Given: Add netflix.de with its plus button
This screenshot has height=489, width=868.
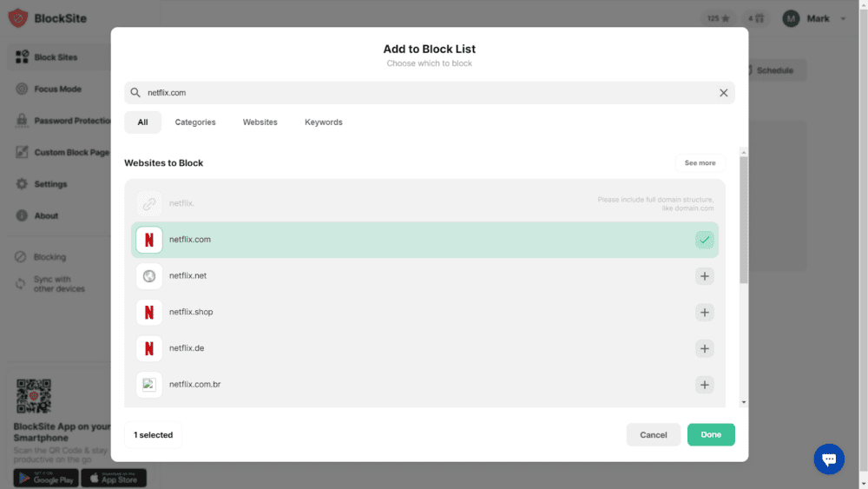Looking at the screenshot, I should click(x=704, y=348).
